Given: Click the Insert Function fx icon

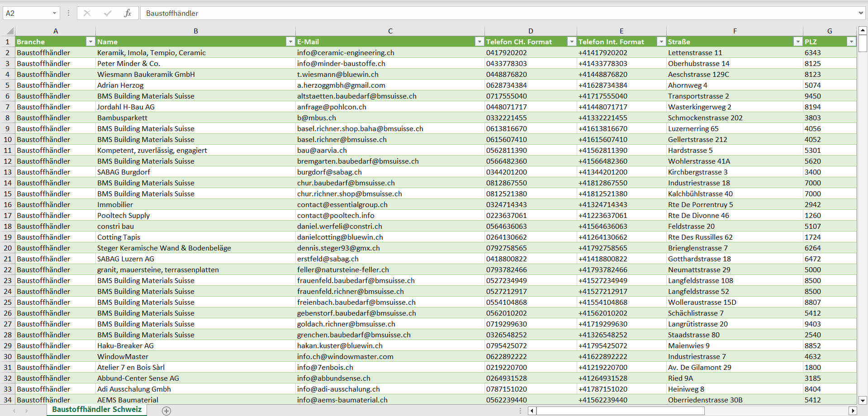Looking at the screenshot, I should click(128, 13).
